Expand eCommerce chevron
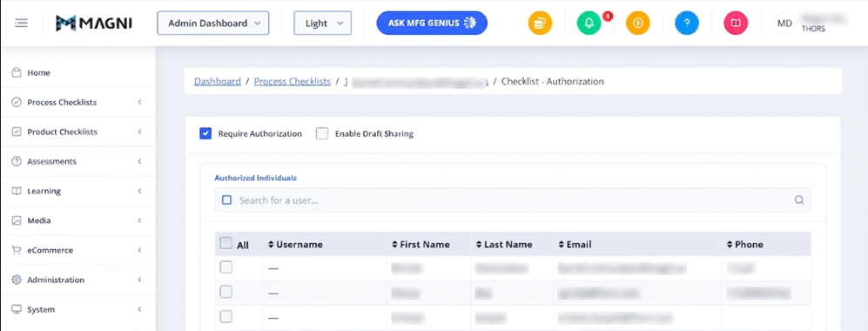The height and width of the screenshot is (331, 868). click(x=139, y=250)
